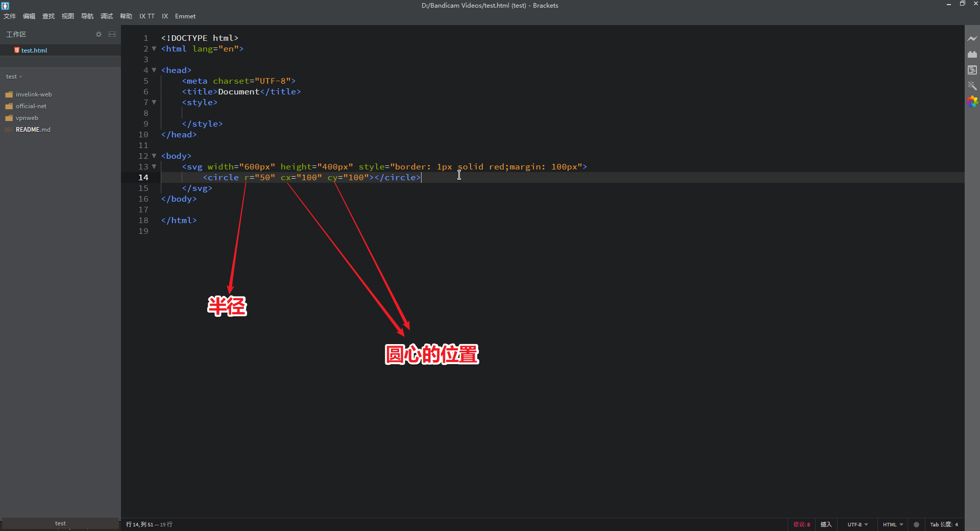Open the Extension Manager brick icon

coord(973,54)
